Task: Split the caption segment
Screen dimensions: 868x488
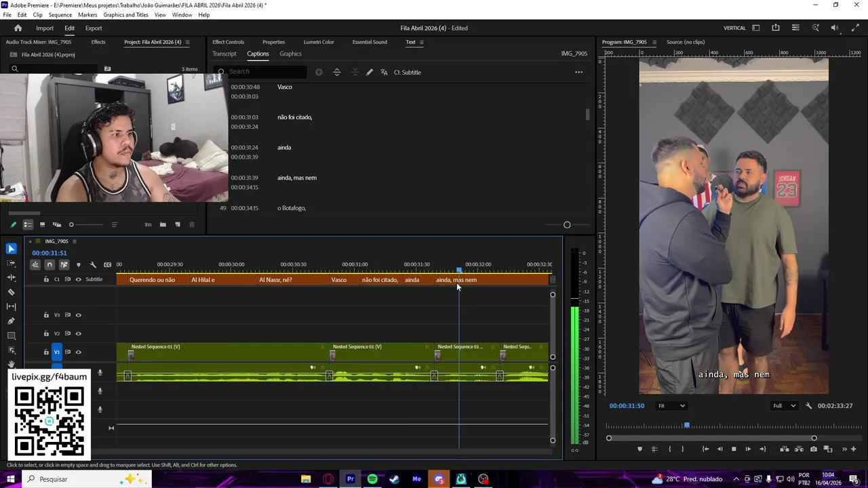Action: tap(337, 72)
